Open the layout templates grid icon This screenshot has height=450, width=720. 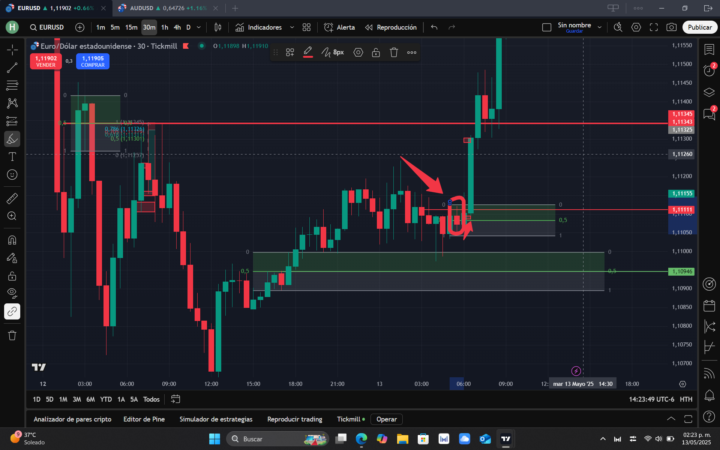[x=307, y=28]
